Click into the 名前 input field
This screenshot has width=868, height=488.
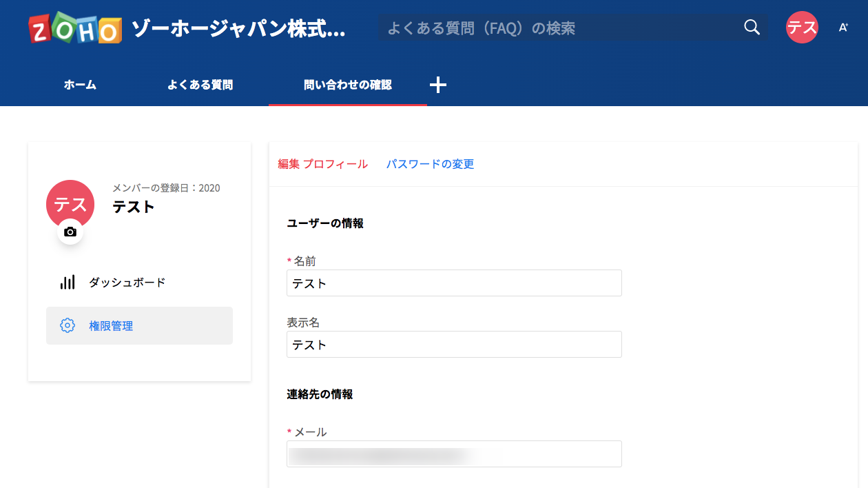[454, 283]
